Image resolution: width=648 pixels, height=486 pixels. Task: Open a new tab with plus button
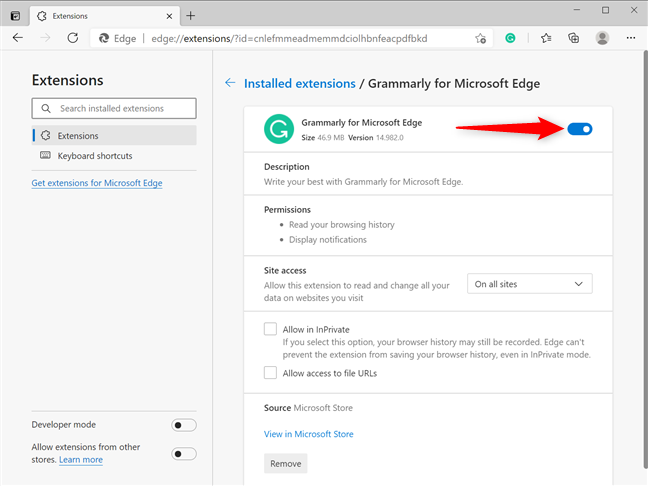[191, 16]
